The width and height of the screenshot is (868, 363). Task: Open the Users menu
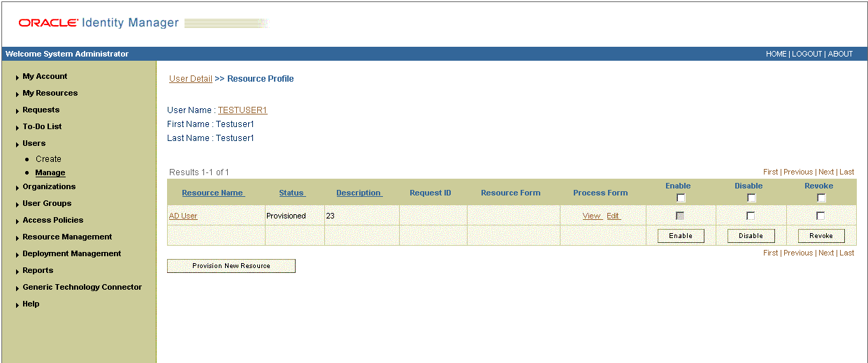(34, 143)
